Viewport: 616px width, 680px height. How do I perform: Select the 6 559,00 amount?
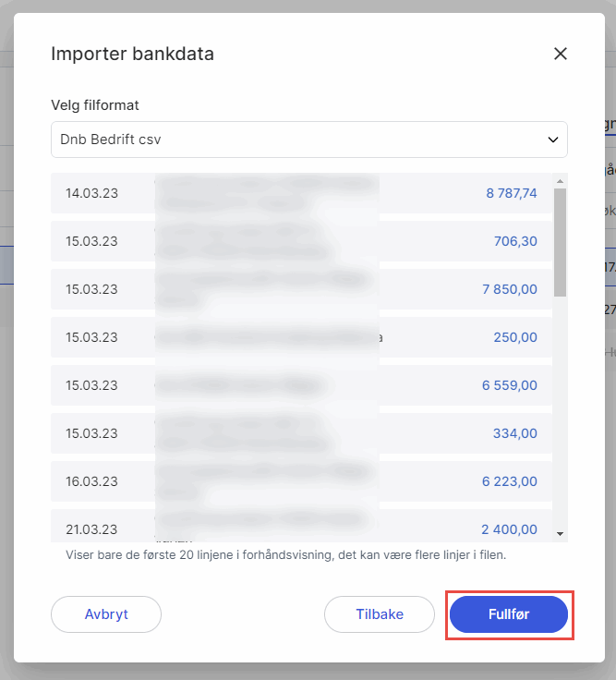click(510, 385)
